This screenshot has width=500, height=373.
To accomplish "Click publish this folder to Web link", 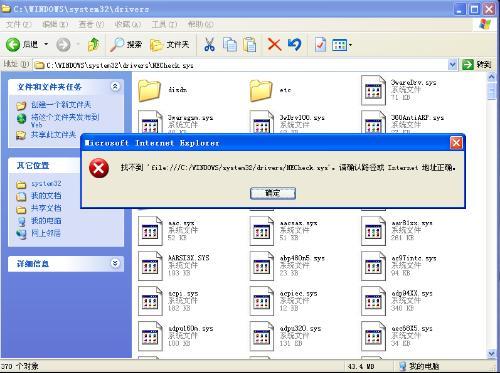I will tap(65, 121).
